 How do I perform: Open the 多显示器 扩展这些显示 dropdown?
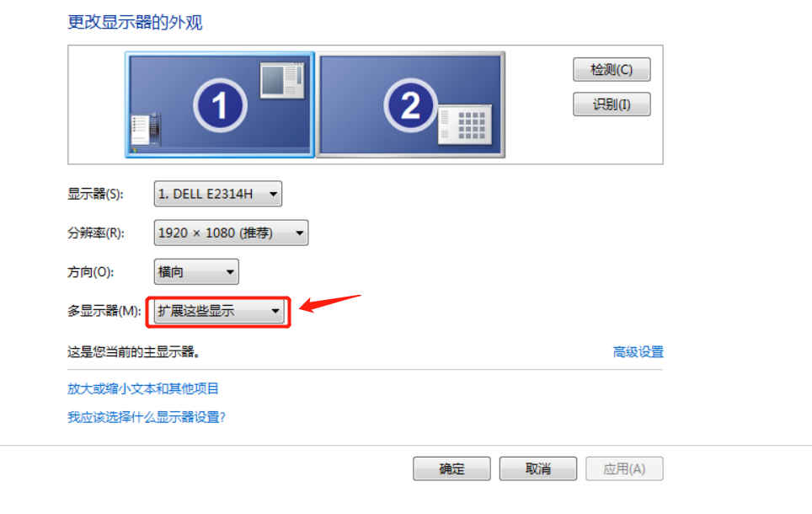219,311
